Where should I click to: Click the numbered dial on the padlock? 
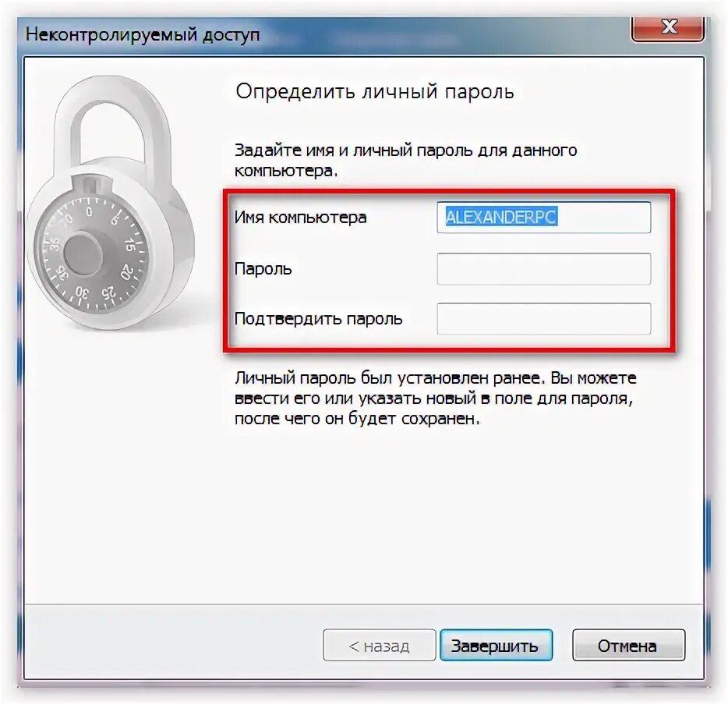coord(90,254)
